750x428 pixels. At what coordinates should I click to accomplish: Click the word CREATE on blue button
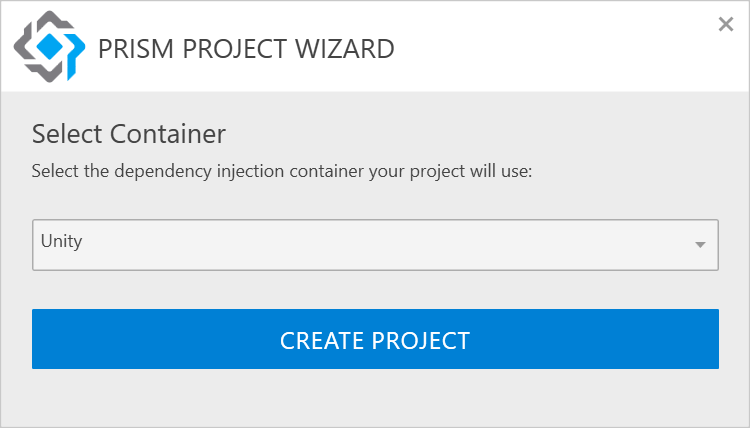coord(322,340)
